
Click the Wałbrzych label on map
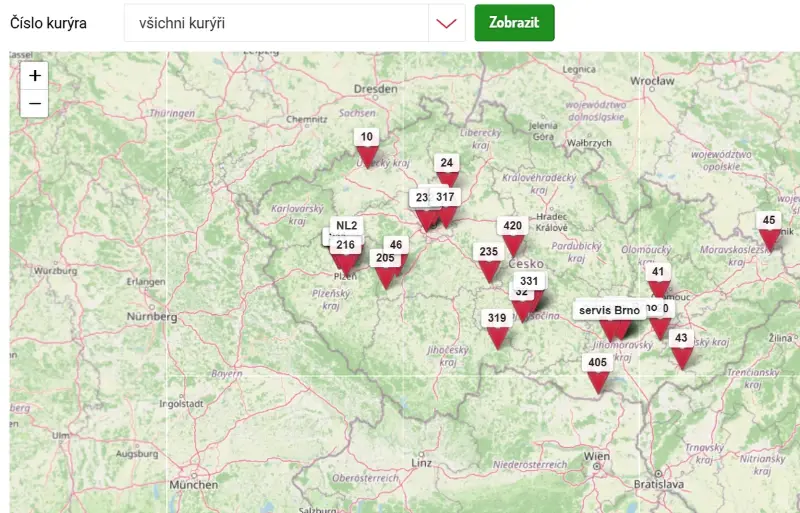pyautogui.click(x=589, y=143)
